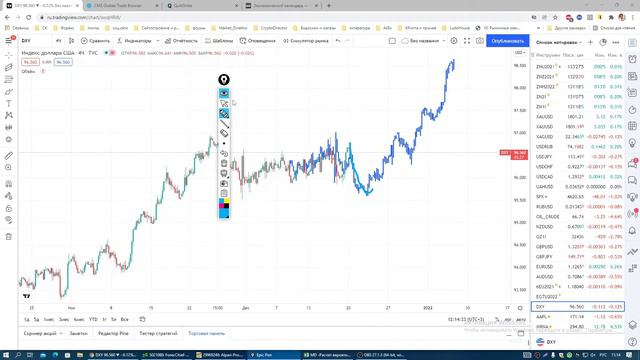Open ideas lightbulb icon in right sidebar
This screenshot has width=640, height=360.
point(632,143)
